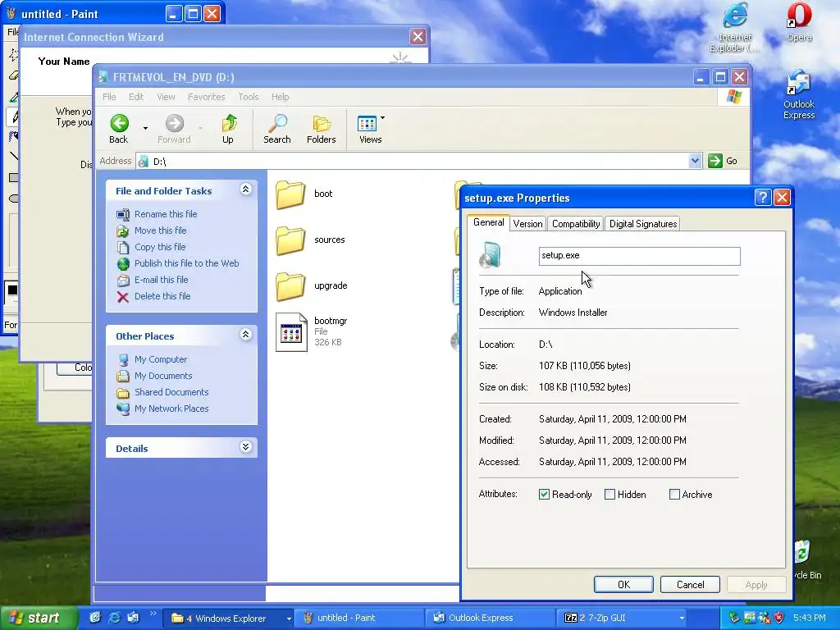Open Shared Documents link
840x630 pixels.
171,392
